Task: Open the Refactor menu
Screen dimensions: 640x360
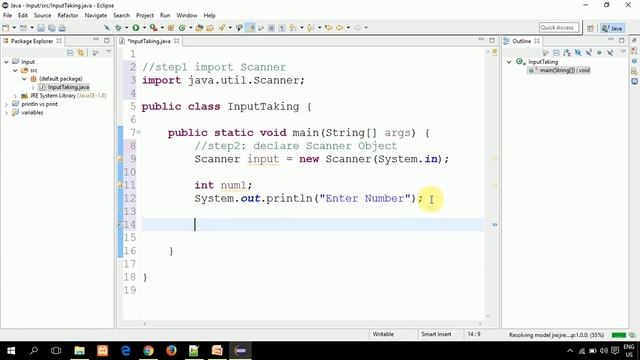Action: 68,16
